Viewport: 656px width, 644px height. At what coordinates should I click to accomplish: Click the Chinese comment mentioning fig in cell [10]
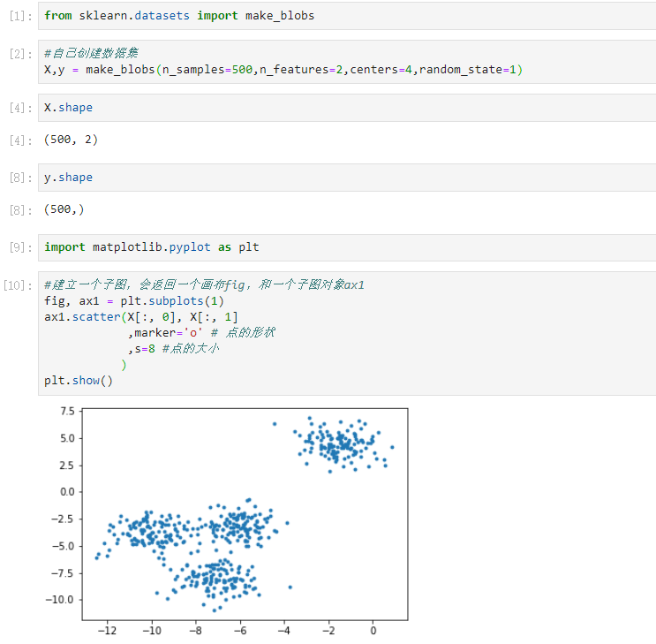click(204, 285)
